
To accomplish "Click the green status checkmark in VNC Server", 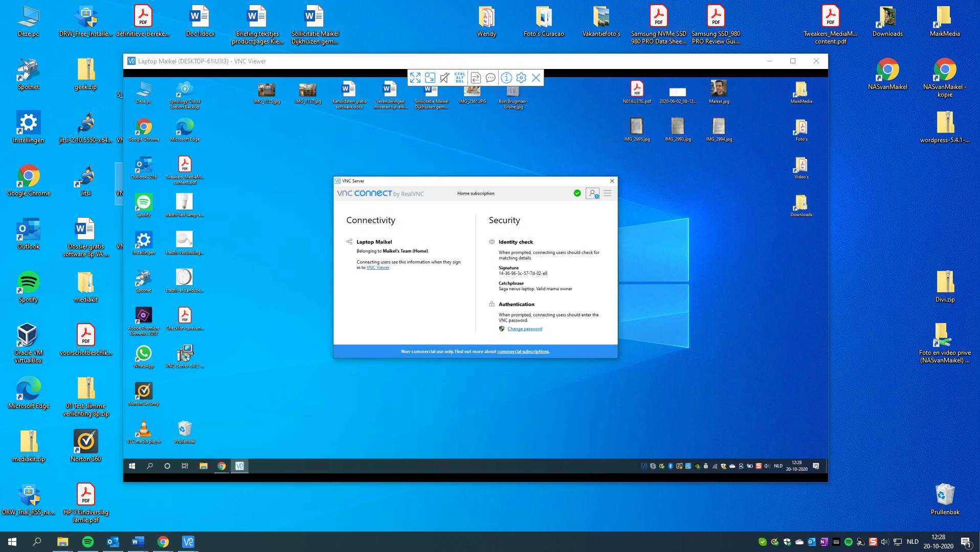I will pyautogui.click(x=577, y=193).
